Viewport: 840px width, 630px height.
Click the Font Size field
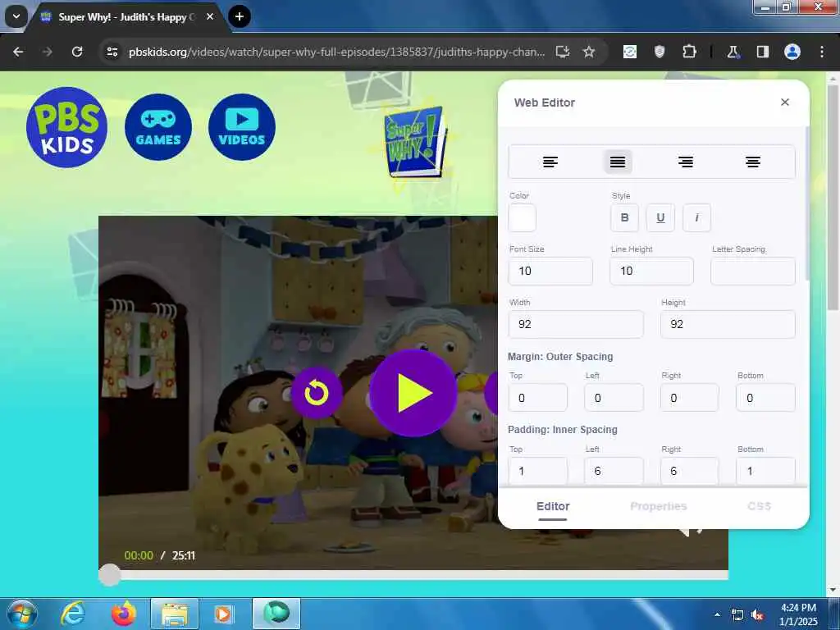pos(550,271)
